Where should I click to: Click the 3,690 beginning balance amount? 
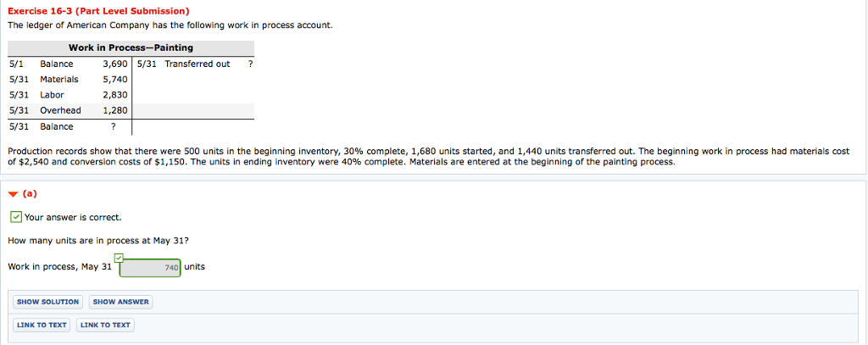coord(114,64)
